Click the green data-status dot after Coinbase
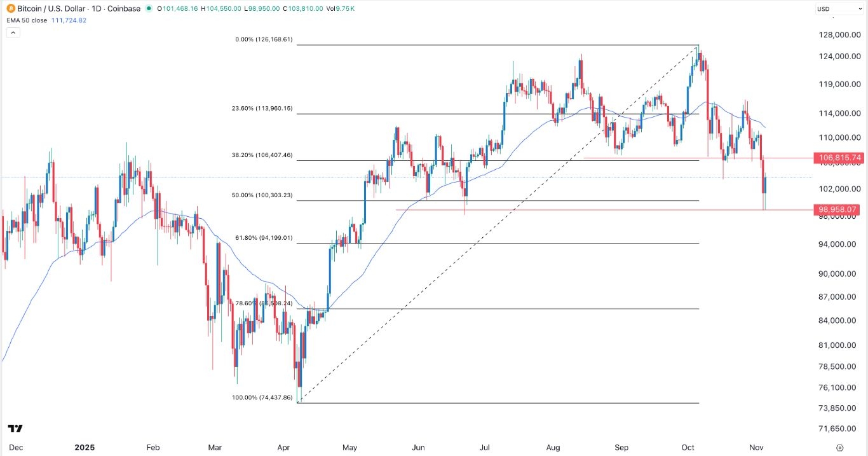This screenshot has height=456, width=868. [149, 9]
